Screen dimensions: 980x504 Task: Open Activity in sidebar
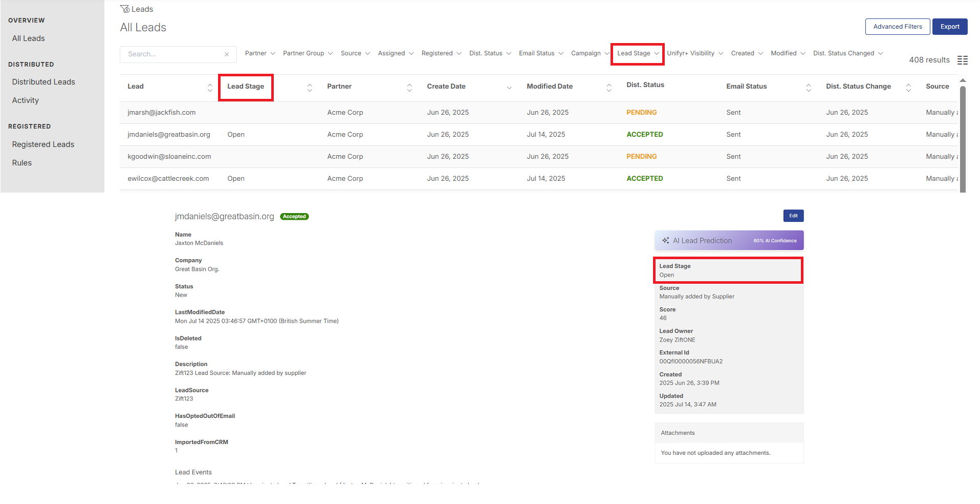tap(26, 100)
